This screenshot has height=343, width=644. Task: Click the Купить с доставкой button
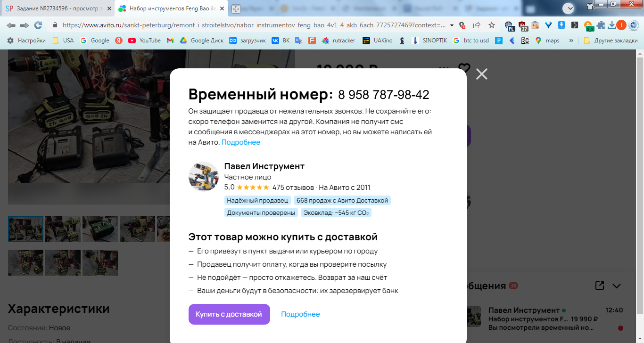pos(229,314)
